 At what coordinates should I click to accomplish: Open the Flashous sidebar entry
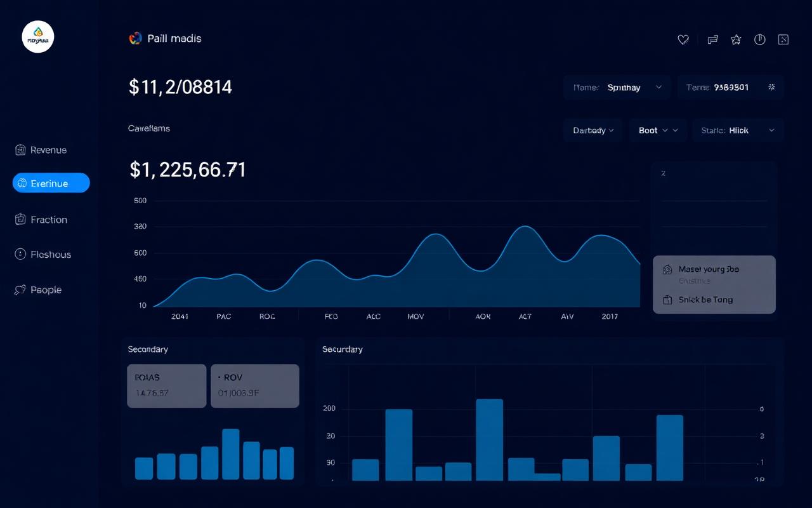pos(51,254)
